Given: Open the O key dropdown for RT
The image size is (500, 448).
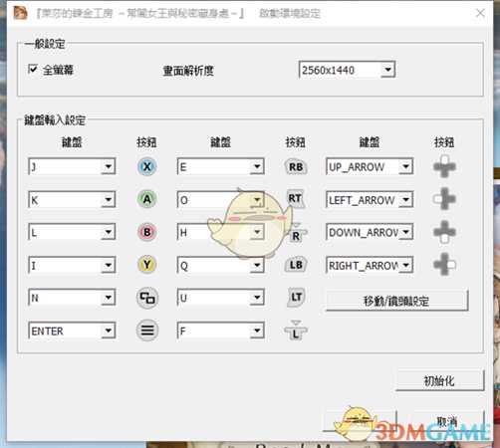Looking at the screenshot, I should [220, 199].
